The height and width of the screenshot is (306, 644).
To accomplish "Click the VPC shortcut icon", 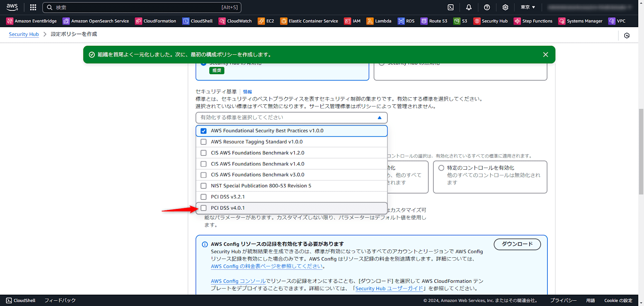I will (612, 21).
